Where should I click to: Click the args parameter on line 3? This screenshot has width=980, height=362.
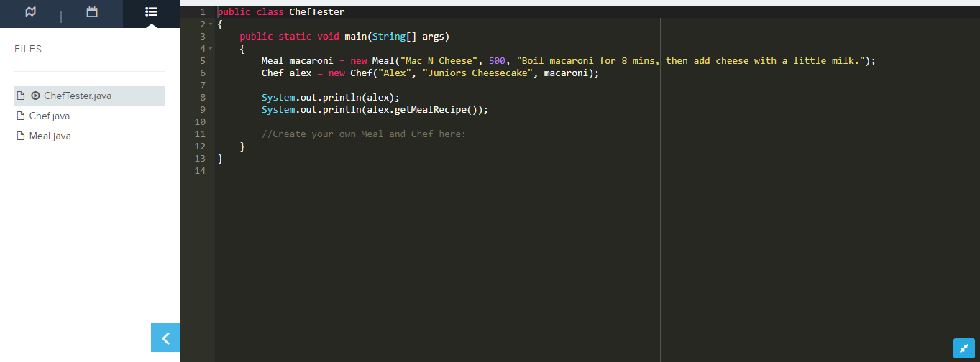click(433, 37)
